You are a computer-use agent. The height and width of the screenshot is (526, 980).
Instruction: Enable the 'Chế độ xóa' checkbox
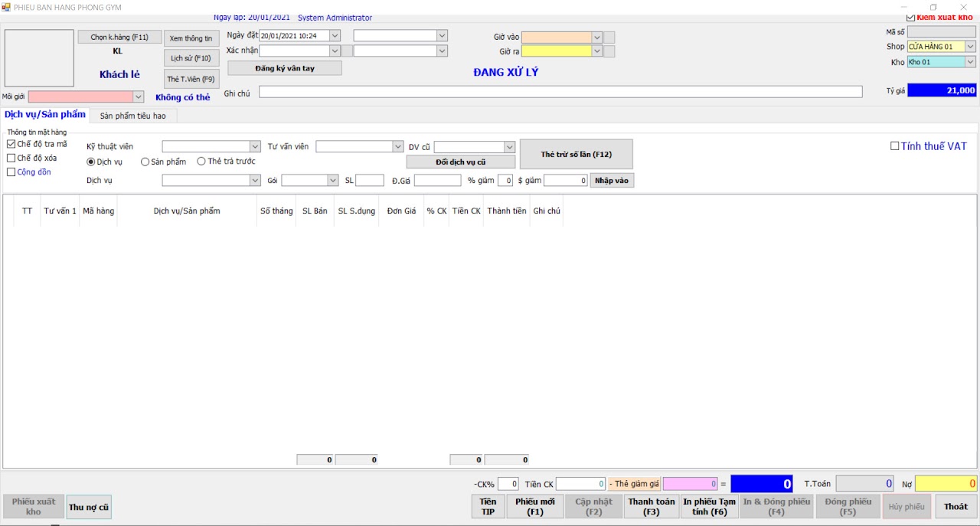[x=11, y=158]
